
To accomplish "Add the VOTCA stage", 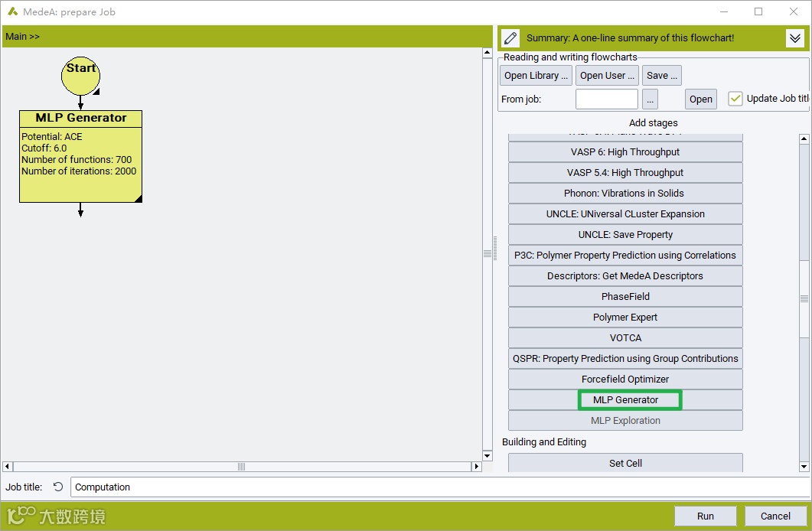I will coord(625,338).
